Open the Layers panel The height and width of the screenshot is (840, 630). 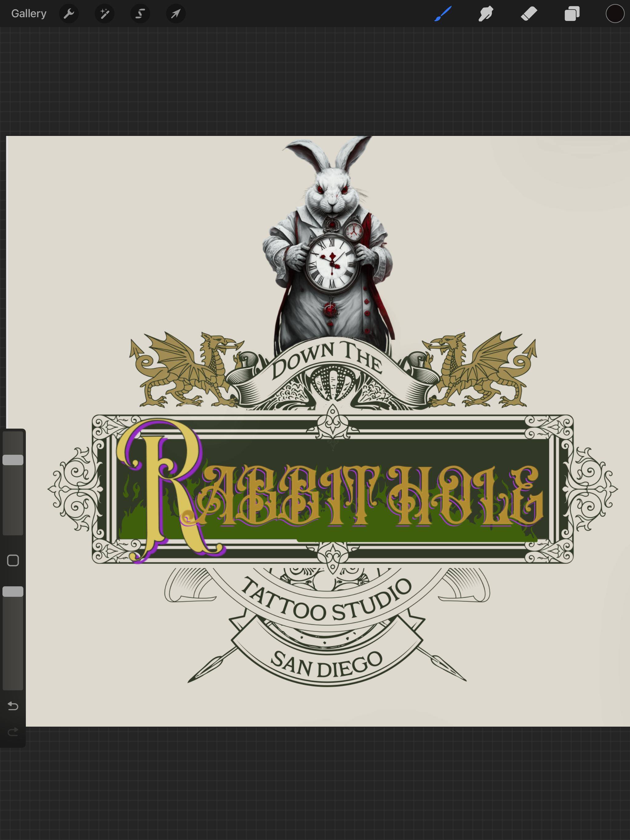(x=572, y=14)
